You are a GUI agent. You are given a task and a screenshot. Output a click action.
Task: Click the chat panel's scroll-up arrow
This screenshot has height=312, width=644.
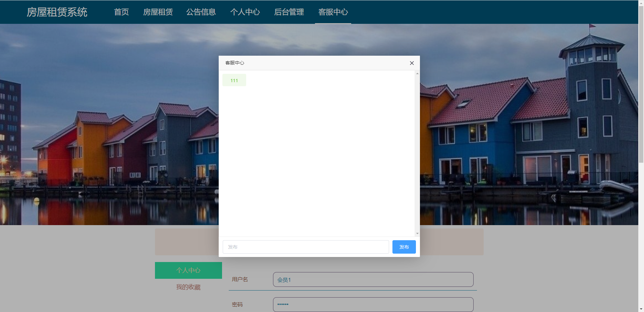(417, 73)
